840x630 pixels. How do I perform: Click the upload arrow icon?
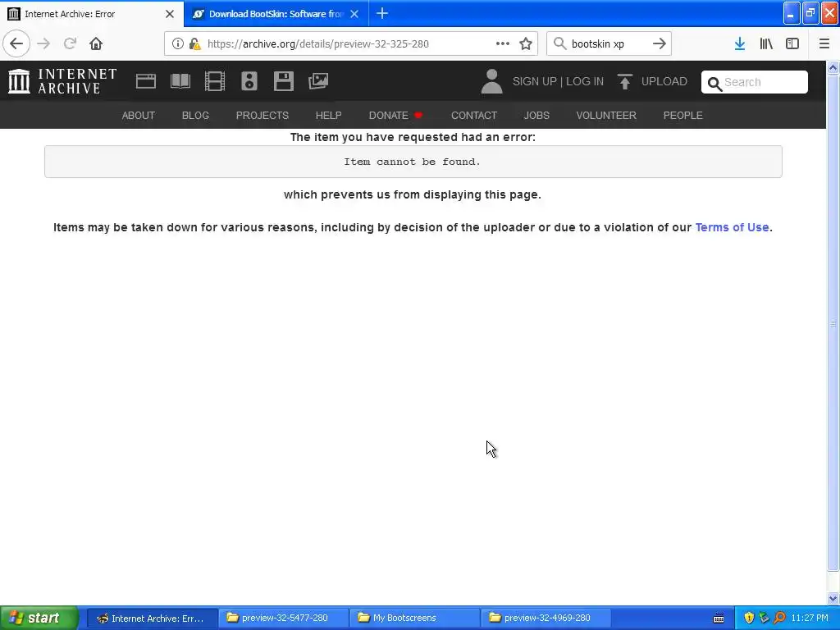click(x=624, y=81)
